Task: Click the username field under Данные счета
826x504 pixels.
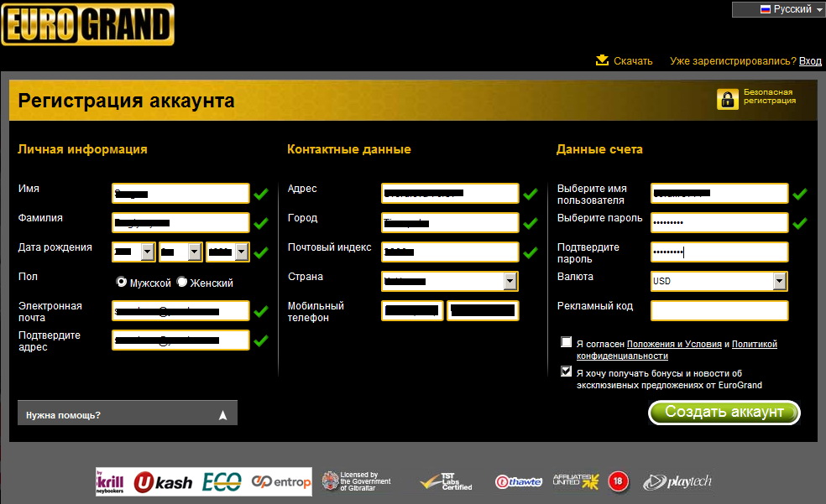Action: (719, 193)
